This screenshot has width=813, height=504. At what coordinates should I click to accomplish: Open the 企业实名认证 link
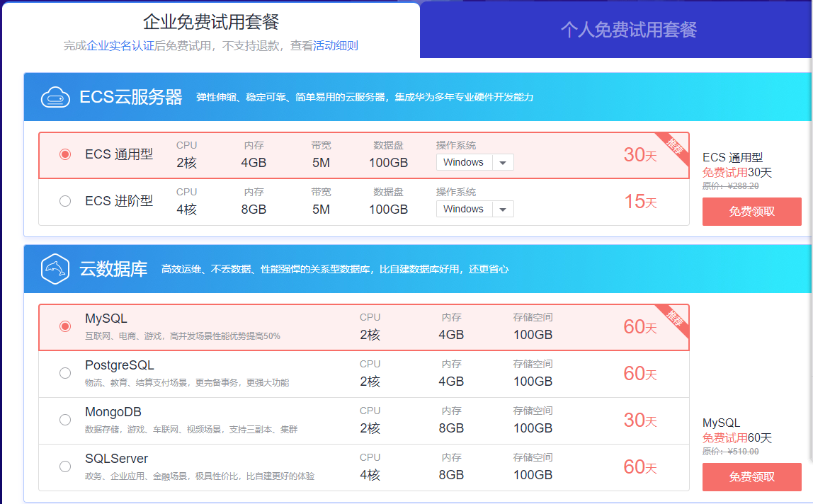(120, 46)
